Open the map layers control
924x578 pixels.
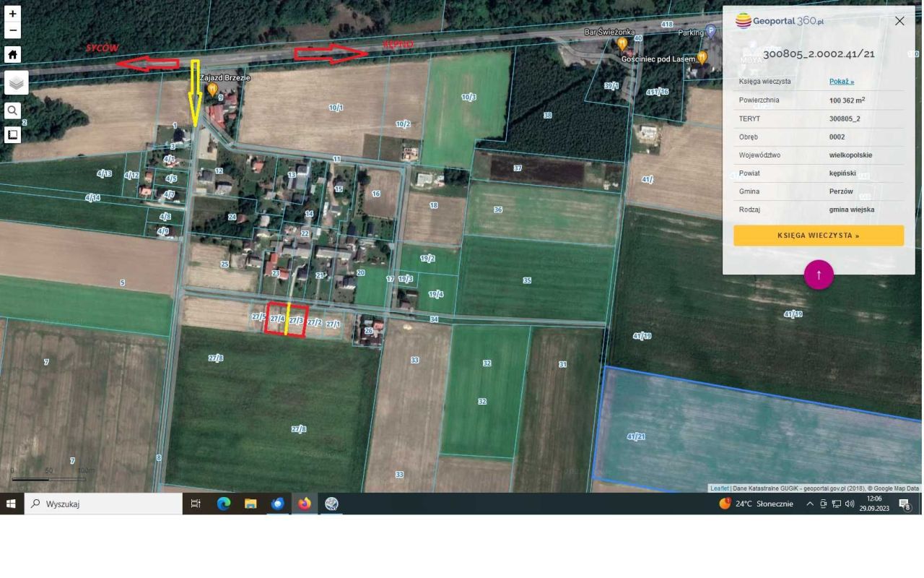(17, 82)
